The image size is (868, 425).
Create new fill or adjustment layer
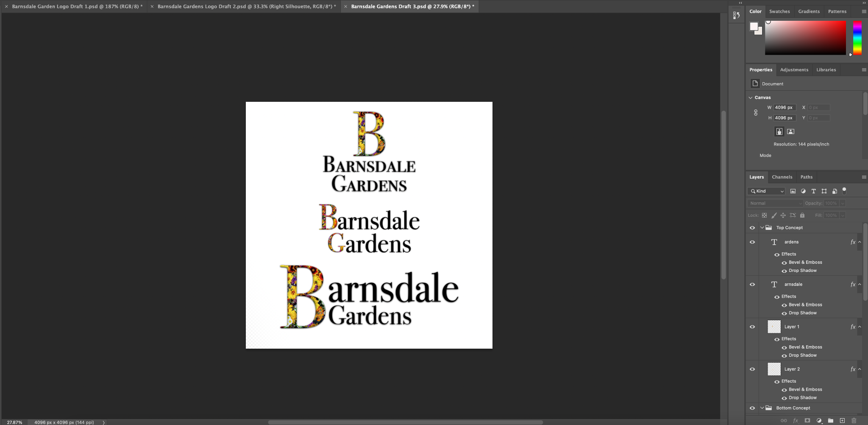pos(819,421)
